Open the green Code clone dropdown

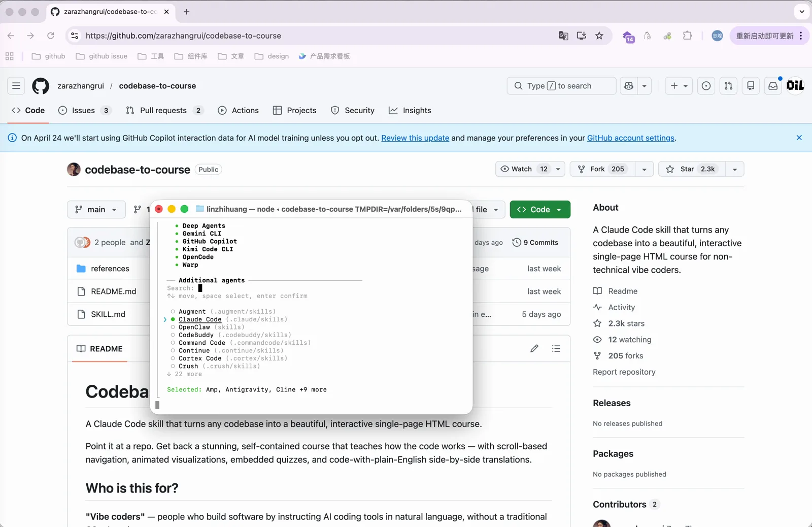point(540,210)
